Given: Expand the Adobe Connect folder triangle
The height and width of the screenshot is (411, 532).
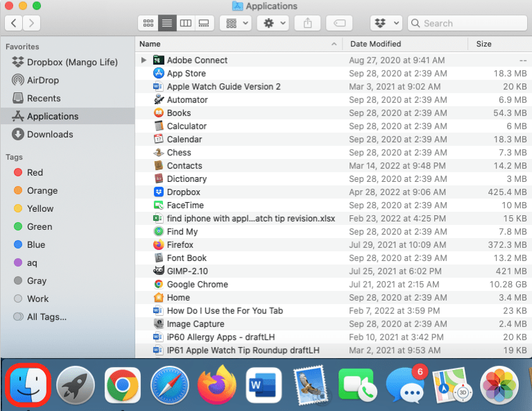Looking at the screenshot, I should pos(144,60).
